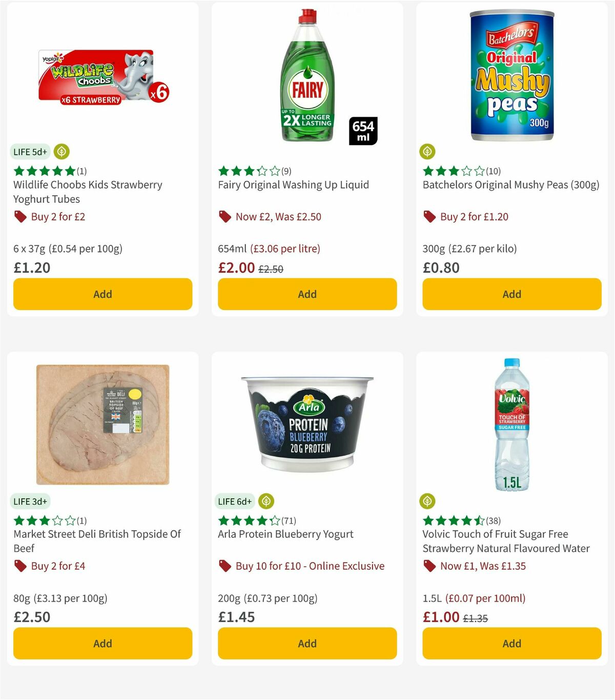Click the leaf icon next to LIFE 6d+ on Arla yogurt
This screenshot has height=700, width=615.
click(x=265, y=501)
